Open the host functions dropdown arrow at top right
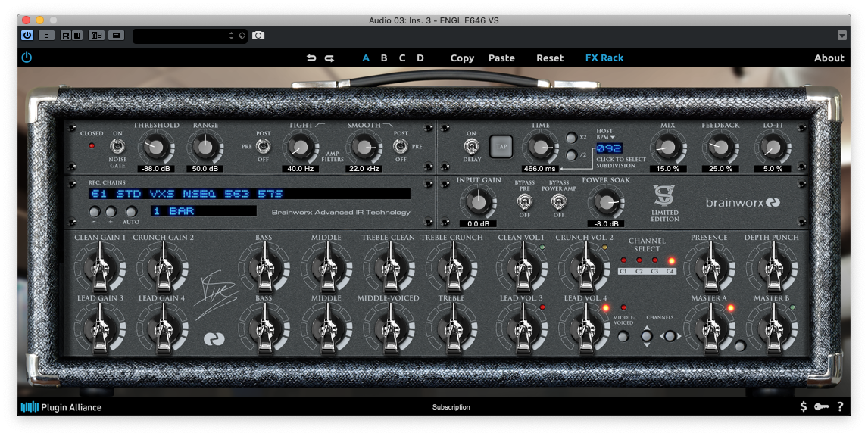This screenshot has height=436, width=868. (x=842, y=36)
